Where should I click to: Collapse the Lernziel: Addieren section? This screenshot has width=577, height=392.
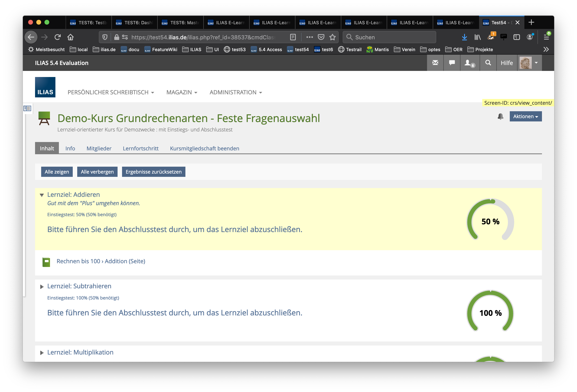(x=42, y=195)
